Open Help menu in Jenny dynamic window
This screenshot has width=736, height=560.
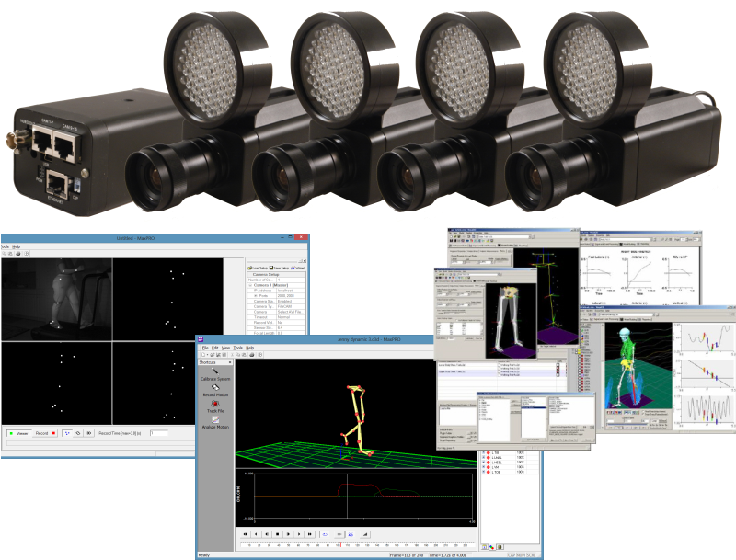point(249,348)
